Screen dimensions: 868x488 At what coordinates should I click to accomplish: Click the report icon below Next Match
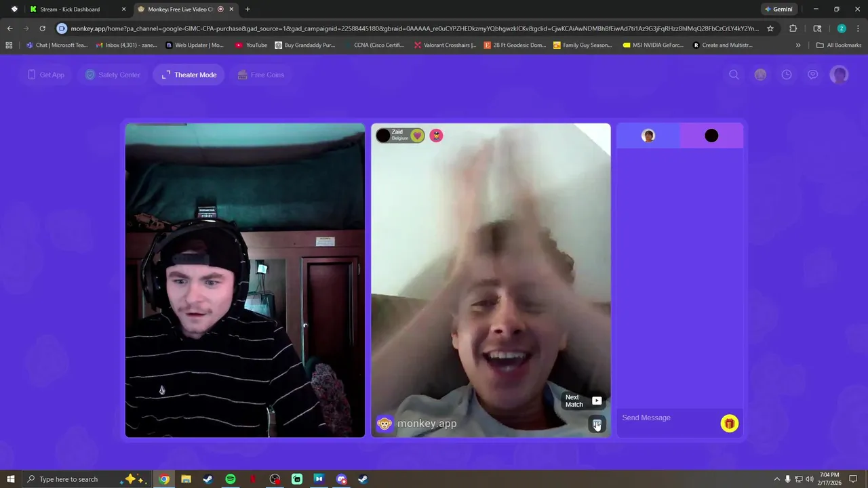click(597, 424)
